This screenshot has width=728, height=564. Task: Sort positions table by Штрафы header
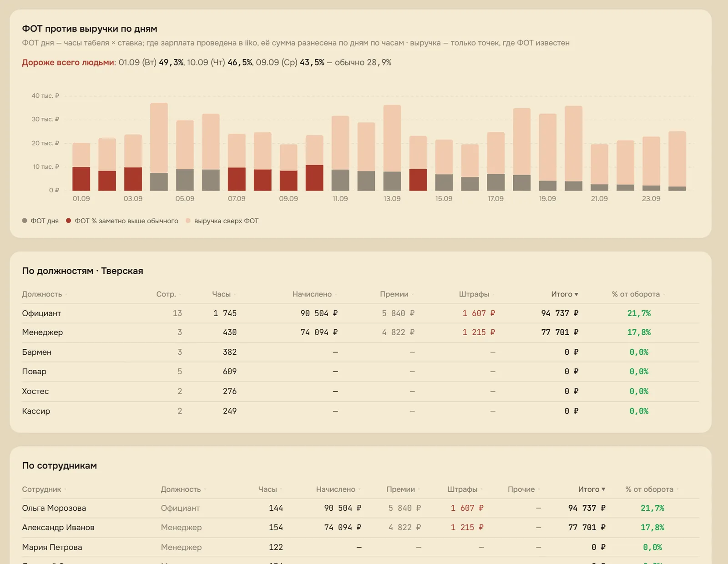click(476, 294)
